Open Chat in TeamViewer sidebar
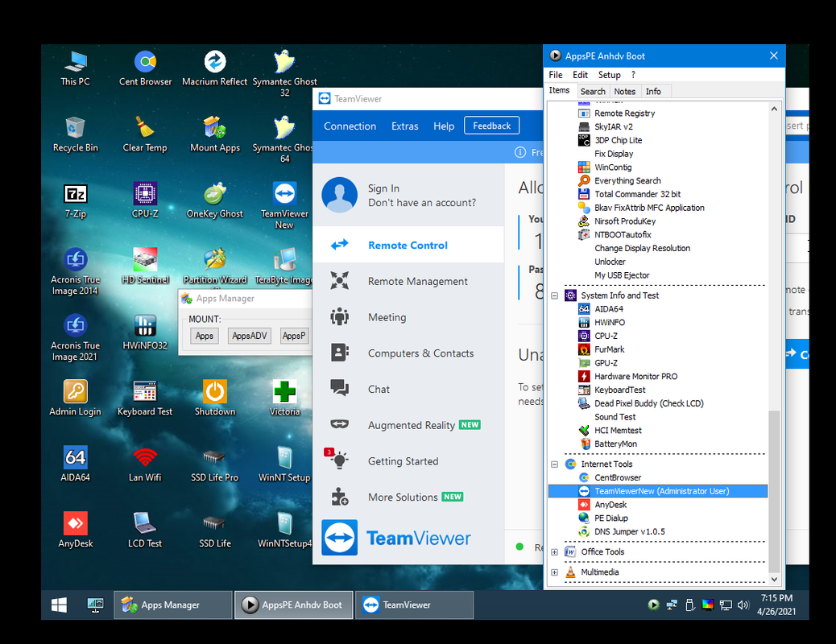Image resolution: width=836 pixels, height=644 pixels. (x=408, y=389)
